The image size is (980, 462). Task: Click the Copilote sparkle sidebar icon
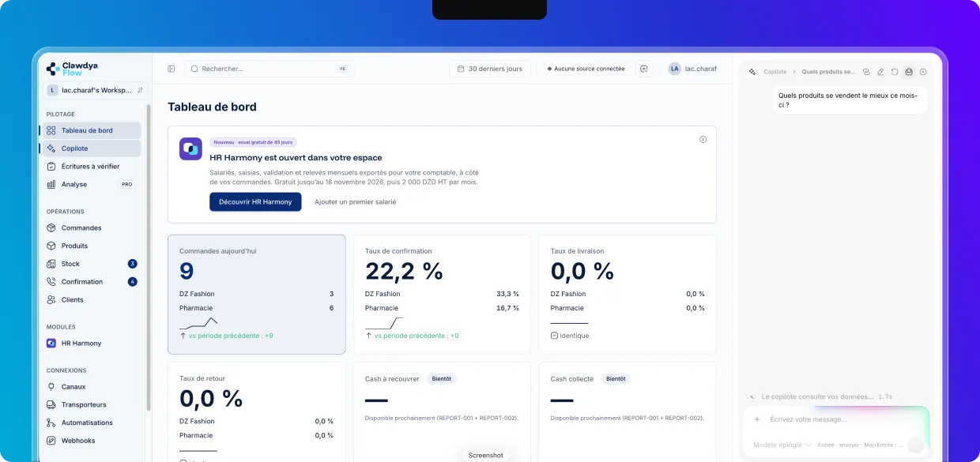click(x=51, y=148)
